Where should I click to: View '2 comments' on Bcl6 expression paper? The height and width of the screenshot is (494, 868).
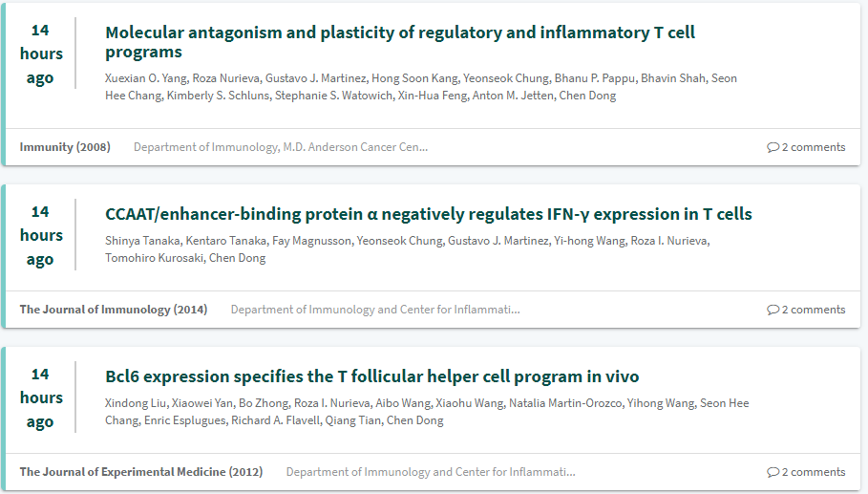(814, 472)
